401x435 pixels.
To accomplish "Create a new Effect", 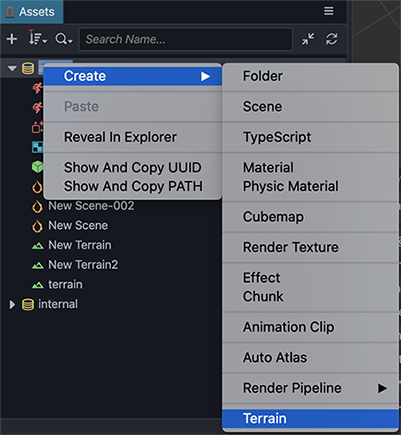I will pos(310,278).
